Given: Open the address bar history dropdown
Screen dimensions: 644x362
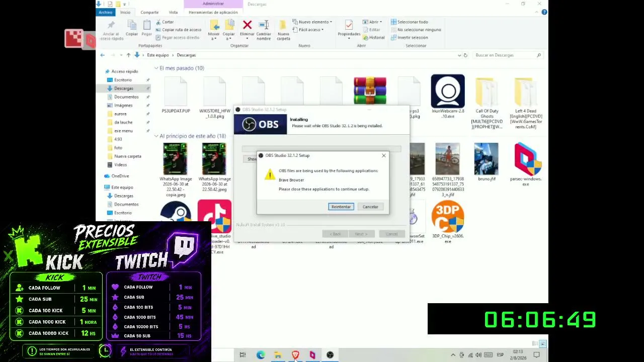Looking at the screenshot, I should coord(459,55).
